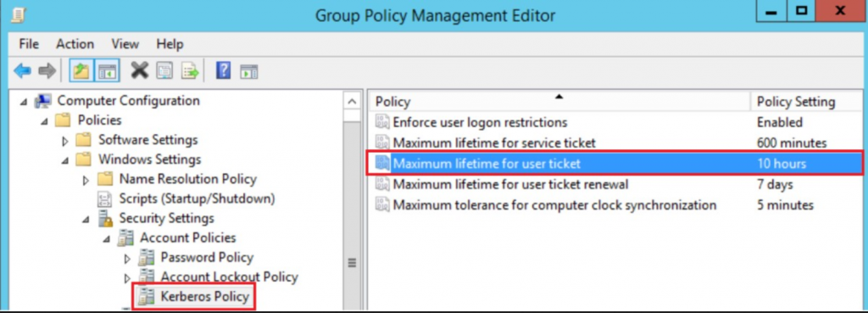Select Kerberos Policy in the tree
The width and height of the screenshot is (868, 313).
click(205, 297)
